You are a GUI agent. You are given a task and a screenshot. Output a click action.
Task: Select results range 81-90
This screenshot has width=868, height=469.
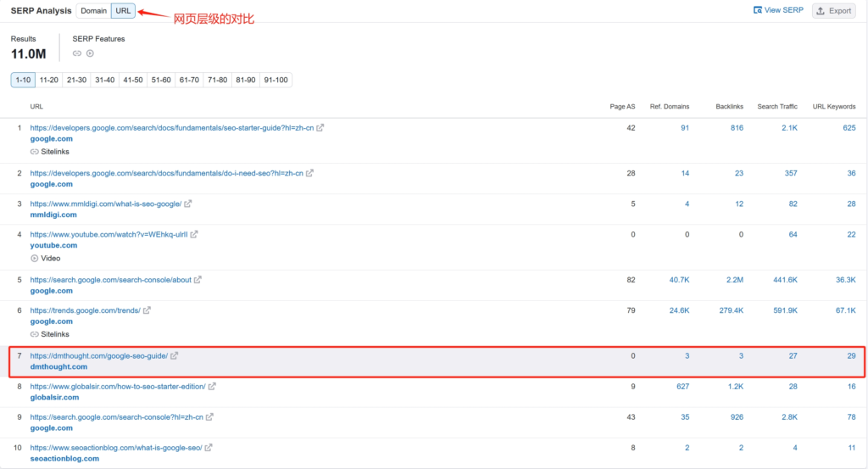pos(245,80)
